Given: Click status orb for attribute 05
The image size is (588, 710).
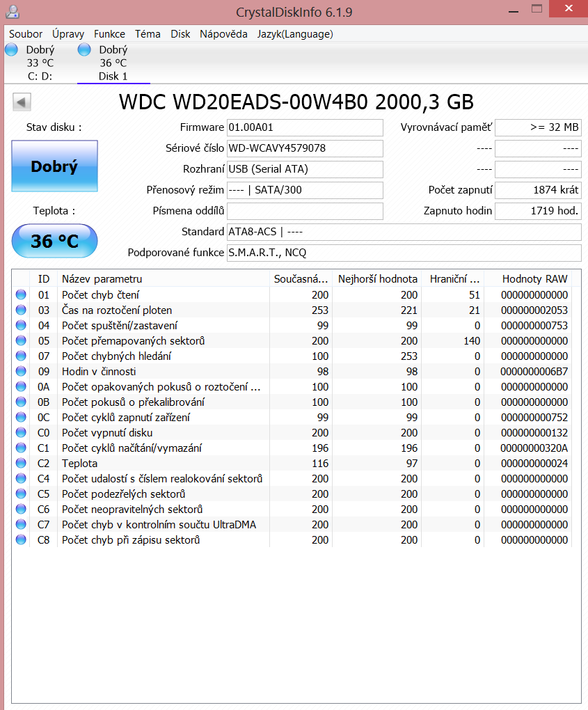Looking at the screenshot, I should click(x=21, y=340).
